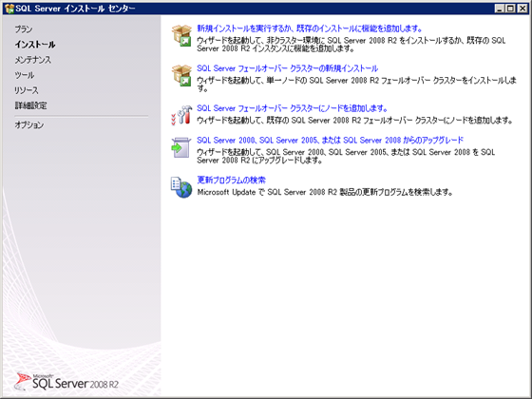Click the にアップグレードします description text
This screenshot has height=399, width=532.
pos(346,156)
